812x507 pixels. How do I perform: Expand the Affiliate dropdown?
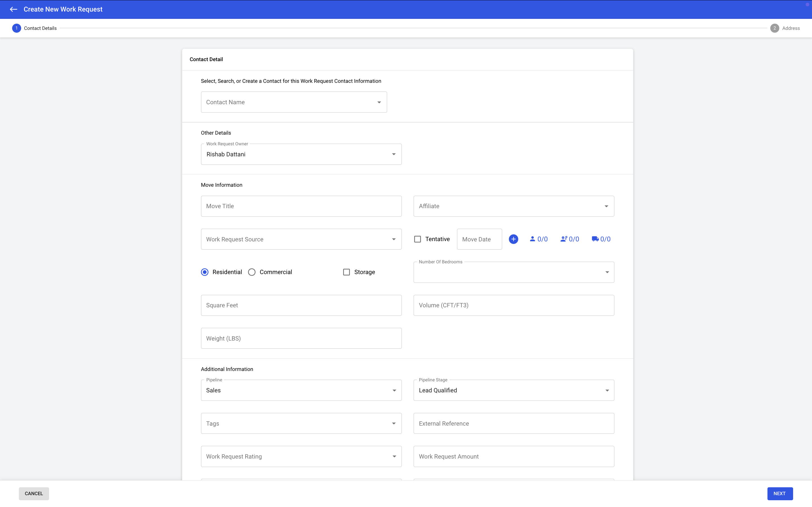click(x=513, y=206)
